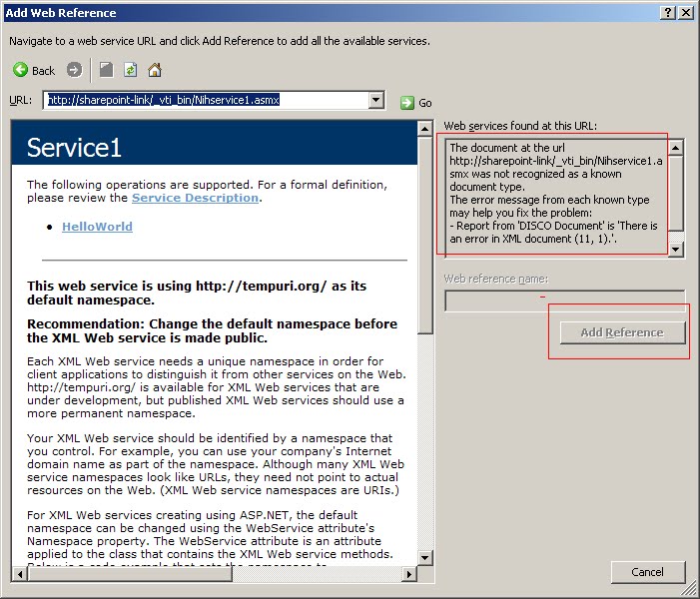700x599 pixels.
Task: Click the green Go arrow icon
Action: (x=407, y=103)
